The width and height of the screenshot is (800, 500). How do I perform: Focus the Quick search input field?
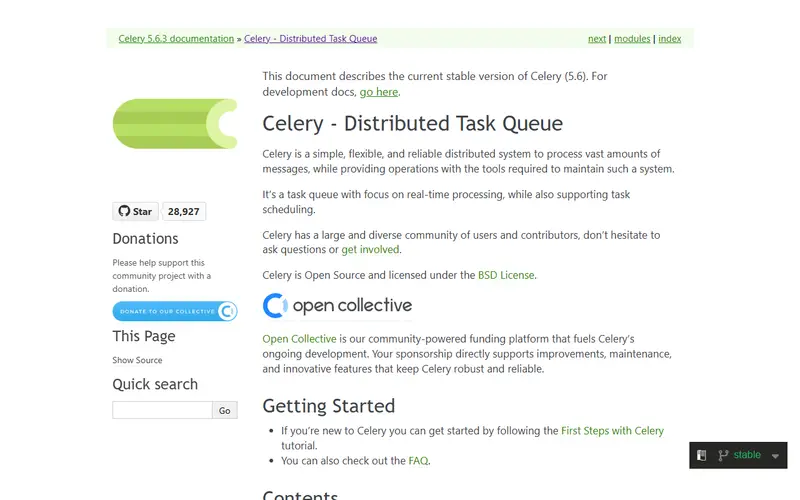(162, 410)
